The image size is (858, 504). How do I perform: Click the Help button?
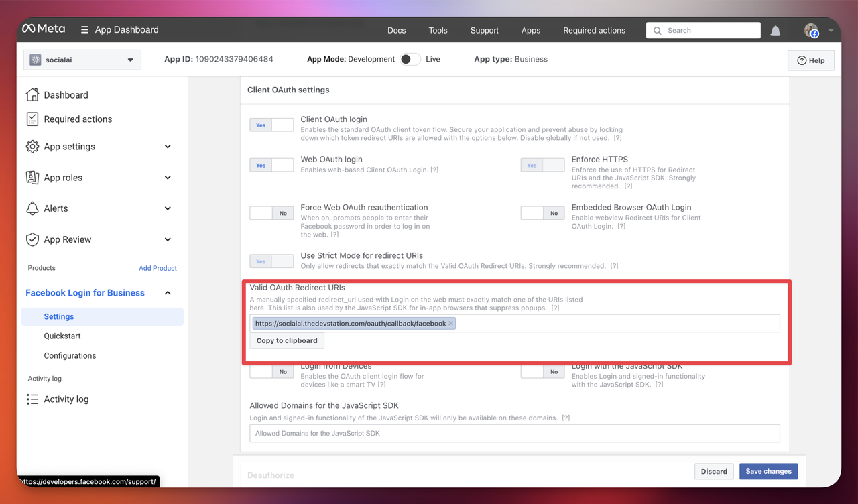[811, 60]
